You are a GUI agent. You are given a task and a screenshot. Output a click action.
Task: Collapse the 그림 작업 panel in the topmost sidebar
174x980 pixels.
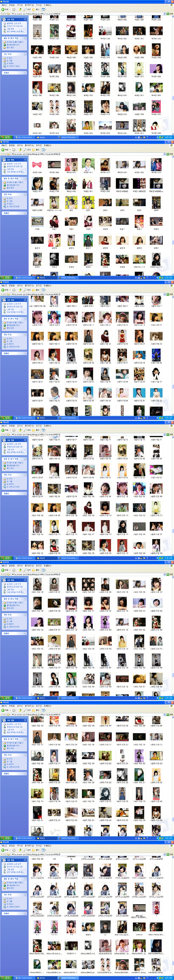25,20
